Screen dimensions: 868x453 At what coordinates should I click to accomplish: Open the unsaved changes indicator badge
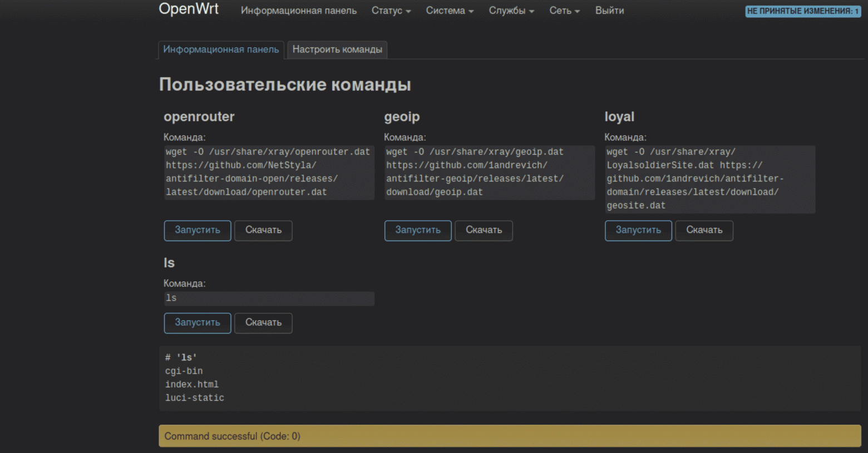(x=802, y=11)
